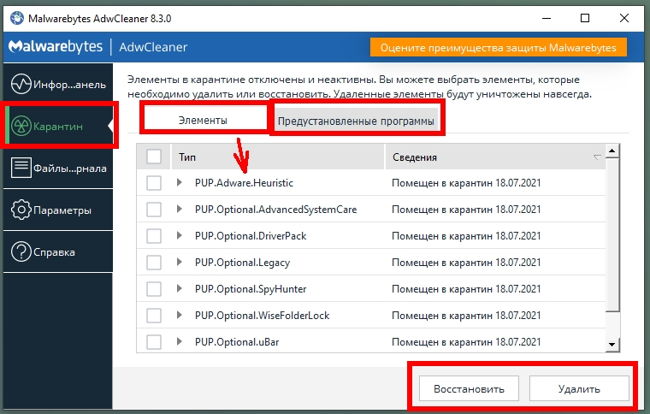Open the Справка question mark icon
The height and width of the screenshot is (414, 650).
(21, 252)
